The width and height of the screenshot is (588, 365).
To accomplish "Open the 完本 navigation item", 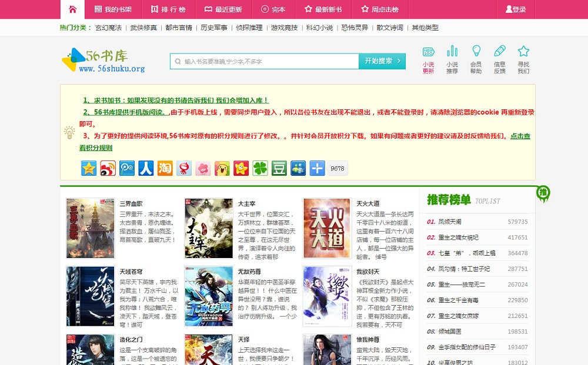I will click(273, 9).
